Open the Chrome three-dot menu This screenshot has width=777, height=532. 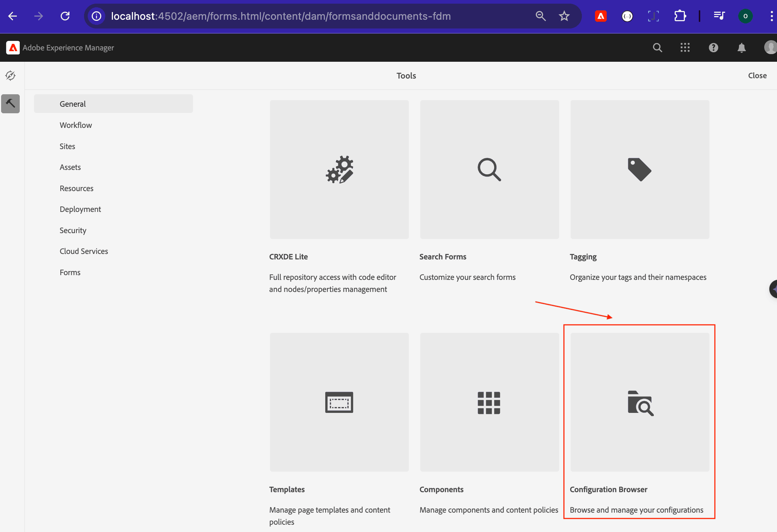(771, 16)
